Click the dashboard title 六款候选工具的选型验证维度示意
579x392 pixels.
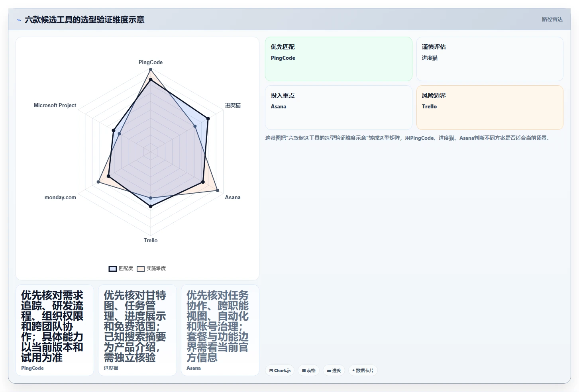84,20
